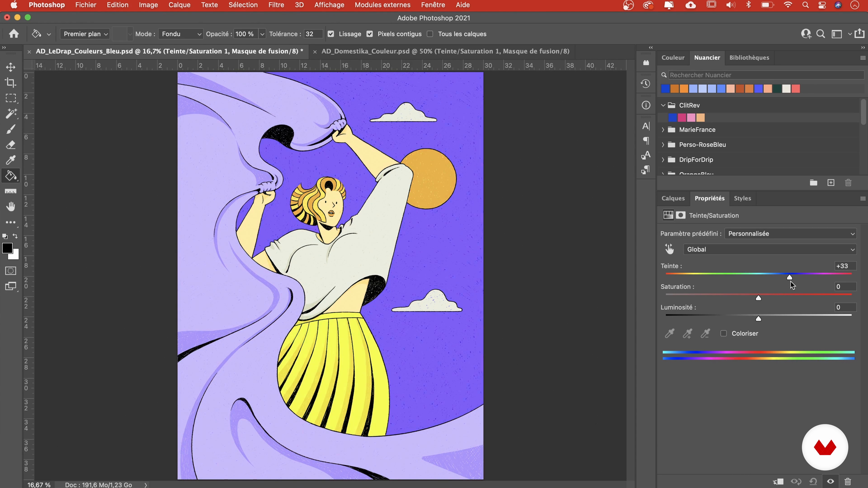Create a new swatch
868x488 pixels.
coord(831,183)
